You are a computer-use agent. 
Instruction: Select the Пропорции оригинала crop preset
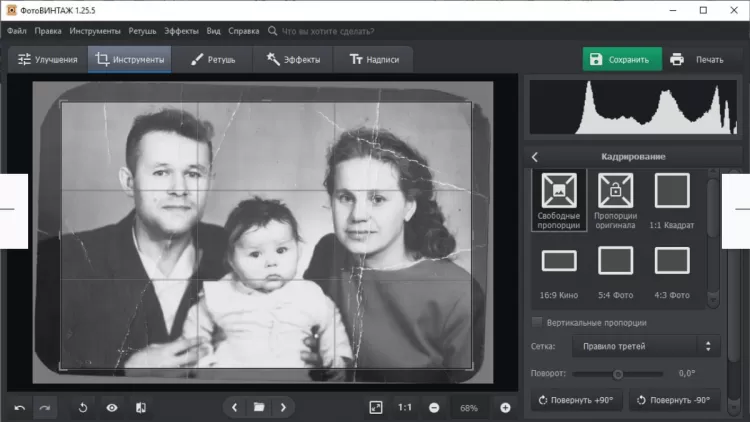pos(616,200)
